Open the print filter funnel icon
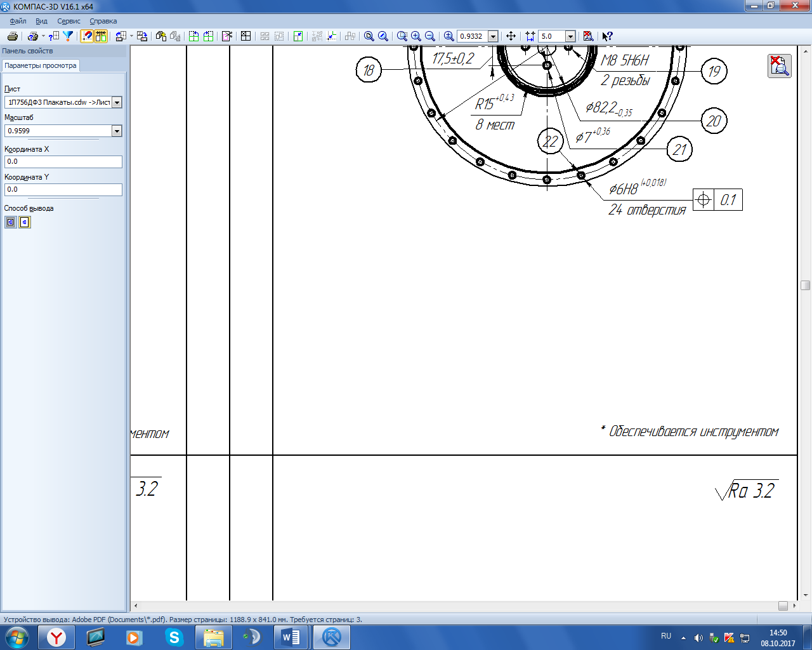The height and width of the screenshot is (650, 812). pyautogui.click(x=68, y=36)
